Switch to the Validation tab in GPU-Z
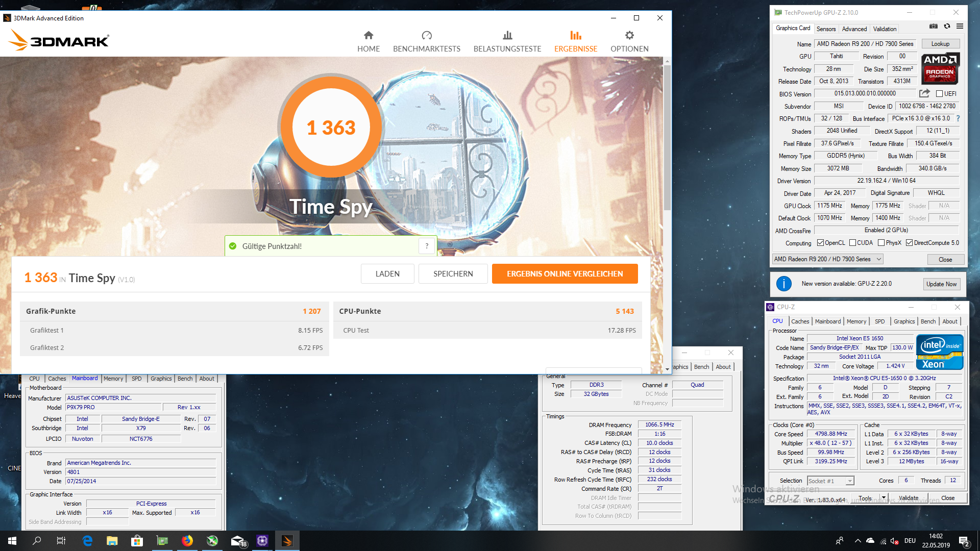The width and height of the screenshot is (980, 551). (x=885, y=29)
